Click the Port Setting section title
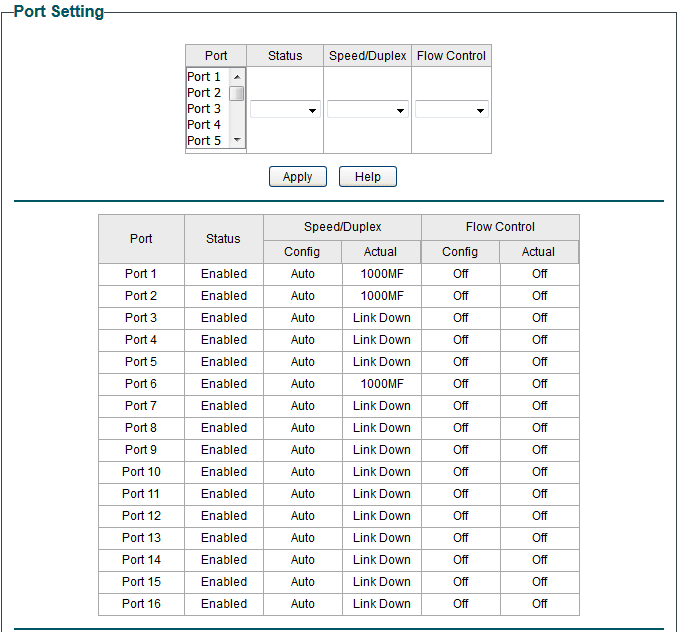 coord(59,12)
